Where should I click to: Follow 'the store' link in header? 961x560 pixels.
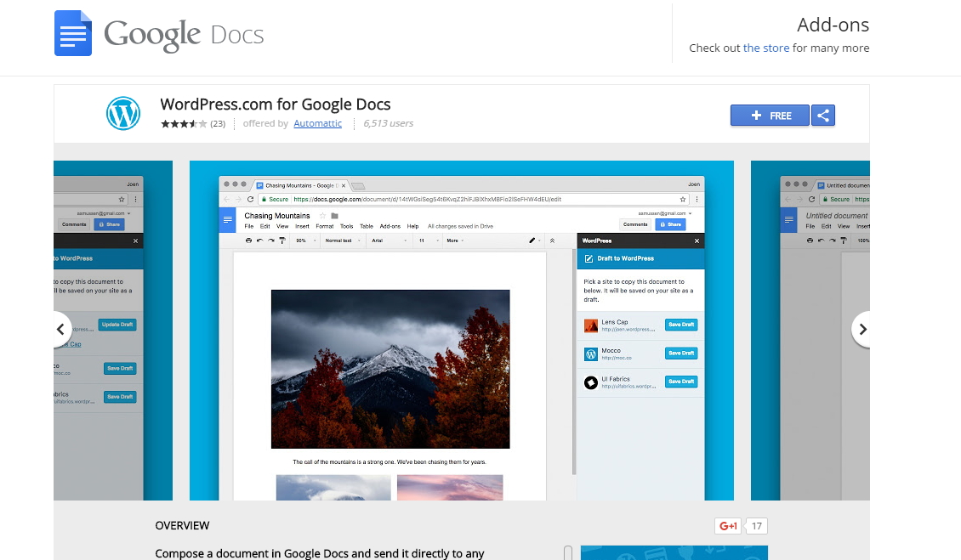(766, 48)
